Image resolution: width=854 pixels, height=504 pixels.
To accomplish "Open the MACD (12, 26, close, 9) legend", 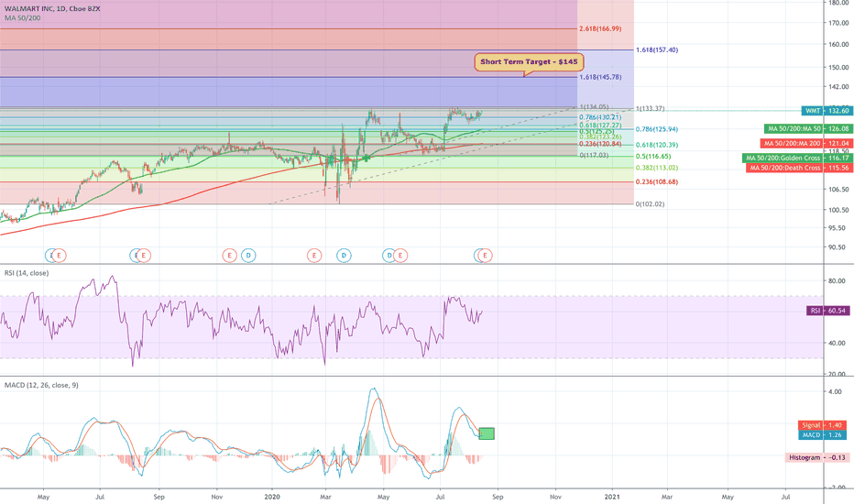I will [41, 385].
